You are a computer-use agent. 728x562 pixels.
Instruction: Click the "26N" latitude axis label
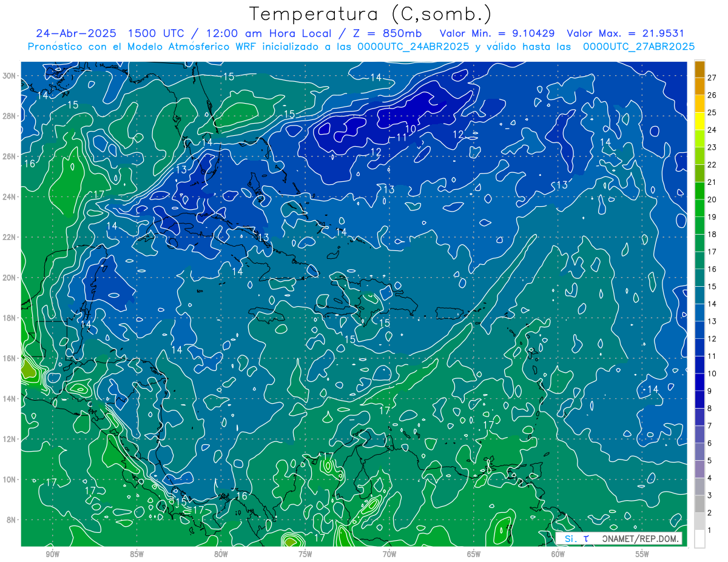[10, 156]
